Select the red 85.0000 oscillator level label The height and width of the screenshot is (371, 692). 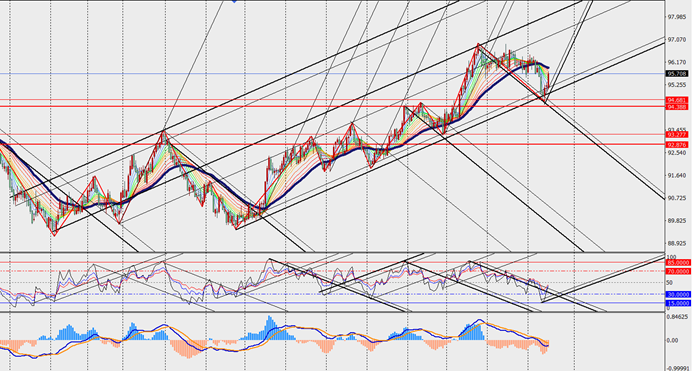678,262
